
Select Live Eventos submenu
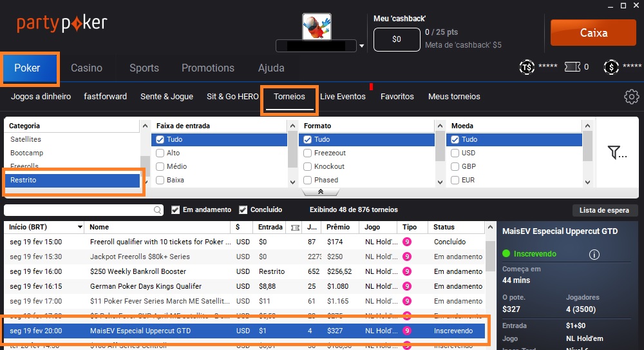pyautogui.click(x=343, y=96)
